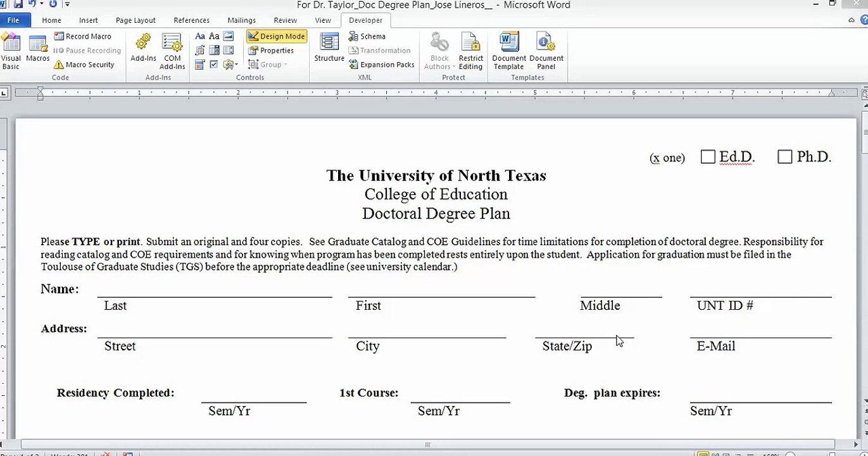This screenshot has height=456, width=868.
Task: Click the 'College of Education' line
Action: point(436,194)
